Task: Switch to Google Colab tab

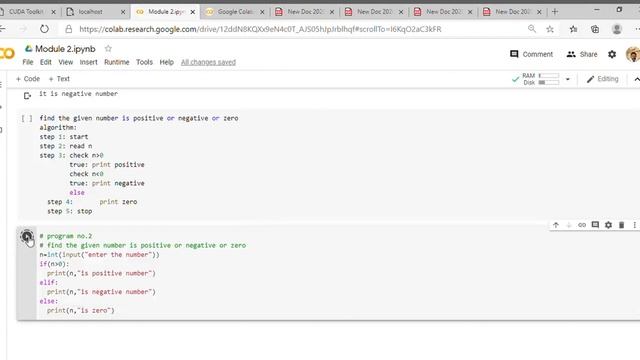Action: tap(236, 12)
